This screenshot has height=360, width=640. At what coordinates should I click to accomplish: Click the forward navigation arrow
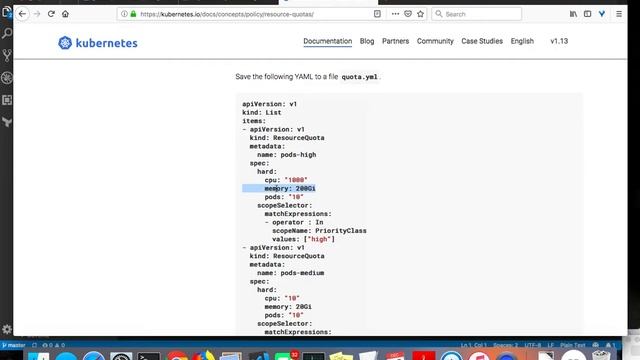[37, 14]
